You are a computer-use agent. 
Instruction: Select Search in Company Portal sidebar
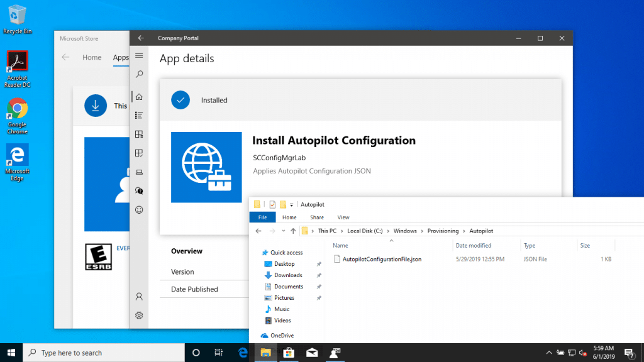click(x=139, y=74)
